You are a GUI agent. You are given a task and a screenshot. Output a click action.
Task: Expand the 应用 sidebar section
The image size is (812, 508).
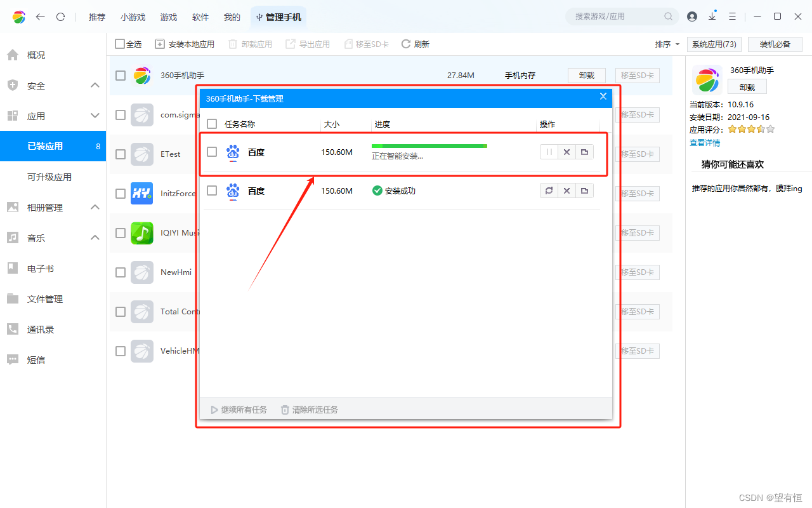tap(95, 116)
